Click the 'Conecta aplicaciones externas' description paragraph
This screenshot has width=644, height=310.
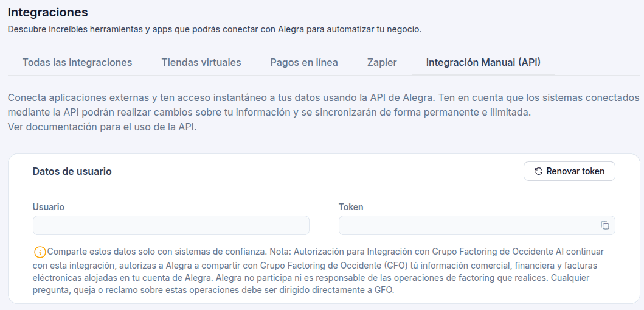324,112
